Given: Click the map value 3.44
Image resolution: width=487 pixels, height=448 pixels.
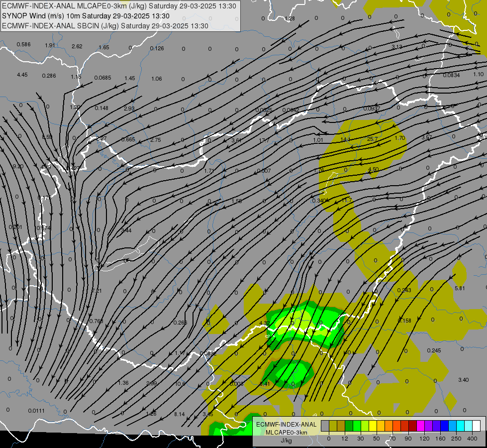Looking at the screenshot, I should [x=126, y=230].
